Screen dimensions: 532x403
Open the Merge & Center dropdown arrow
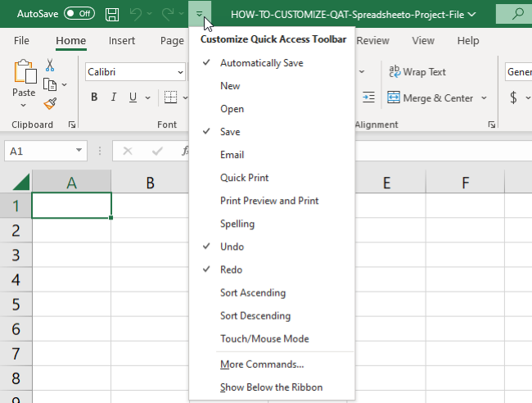coord(484,98)
